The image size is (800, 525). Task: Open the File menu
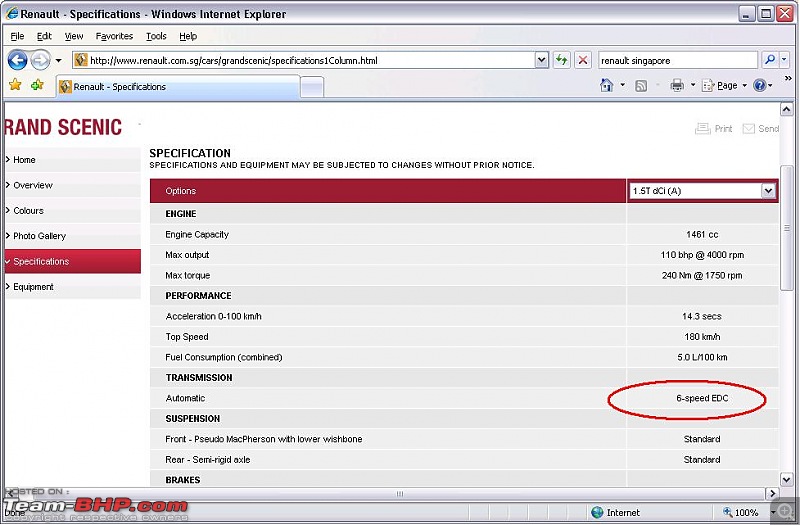[x=17, y=36]
